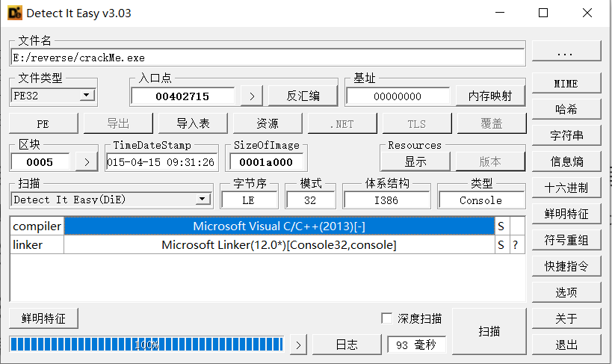Maximize the Detect It Easy window
Image resolution: width=612 pixels, height=364 pixels.
pos(543,13)
